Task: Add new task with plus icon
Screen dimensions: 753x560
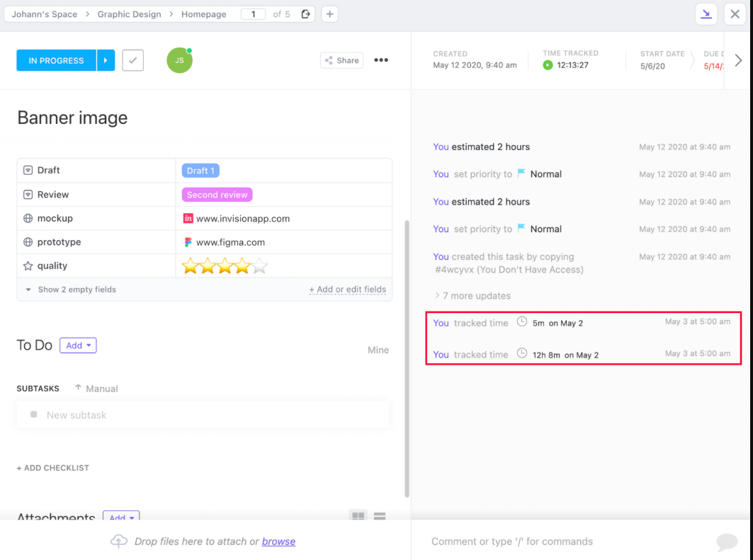Action: coord(329,14)
